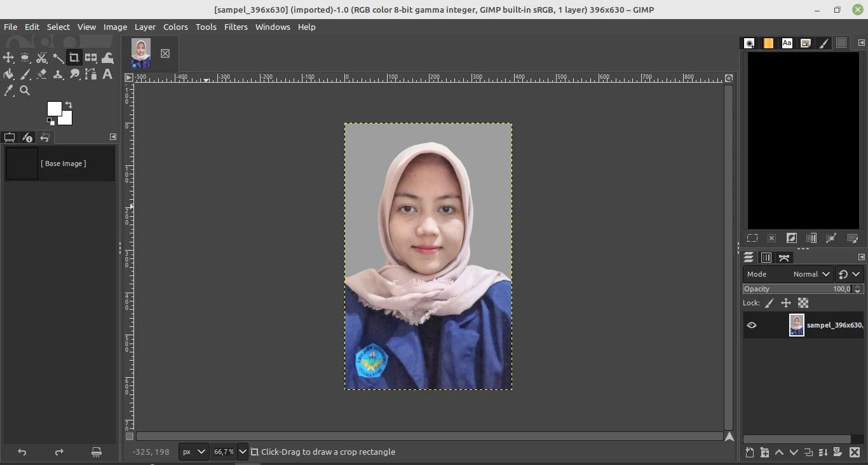Image resolution: width=868 pixels, height=465 pixels.
Task: Open the Paths tab in layers dock
Action: coord(784,258)
